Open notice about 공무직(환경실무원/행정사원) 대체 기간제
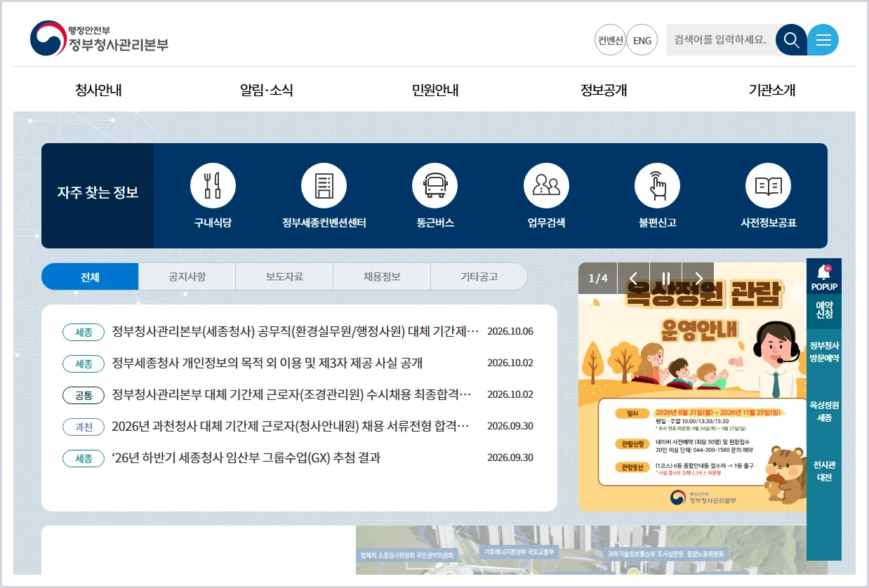Image resolution: width=869 pixels, height=588 pixels. tap(296, 331)
